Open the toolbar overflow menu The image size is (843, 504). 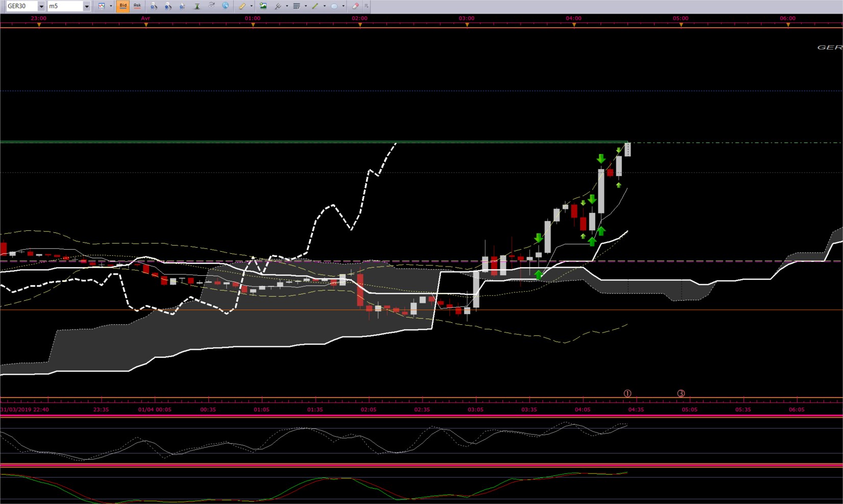[366, 6]
